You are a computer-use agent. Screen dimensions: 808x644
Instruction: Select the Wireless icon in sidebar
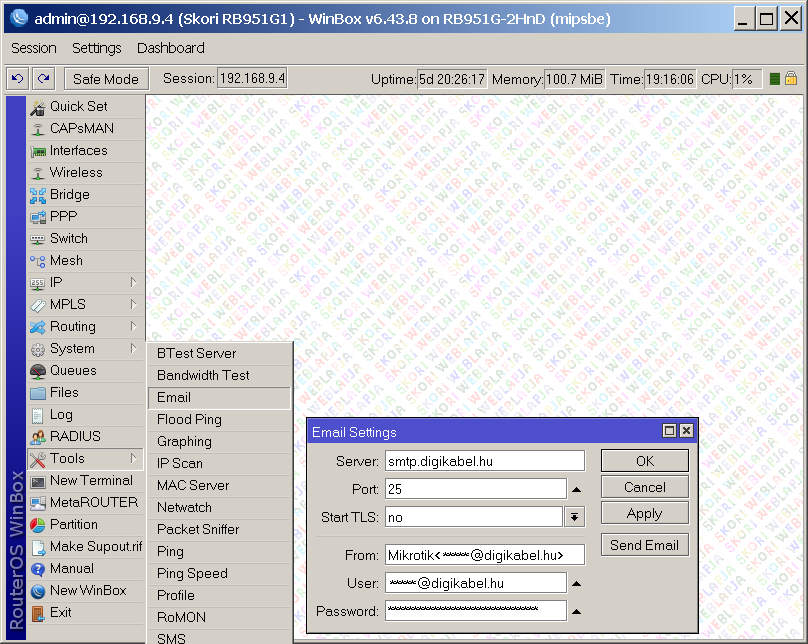[38, 173]
